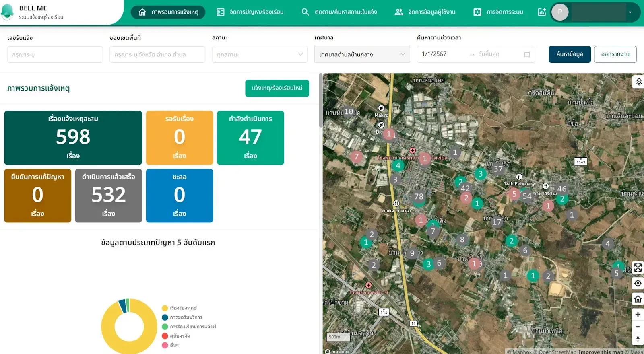Viewport: 644px width, 354px height.
Task: Expand the สถานะ dropdown
Action: [x=260, y=54]
